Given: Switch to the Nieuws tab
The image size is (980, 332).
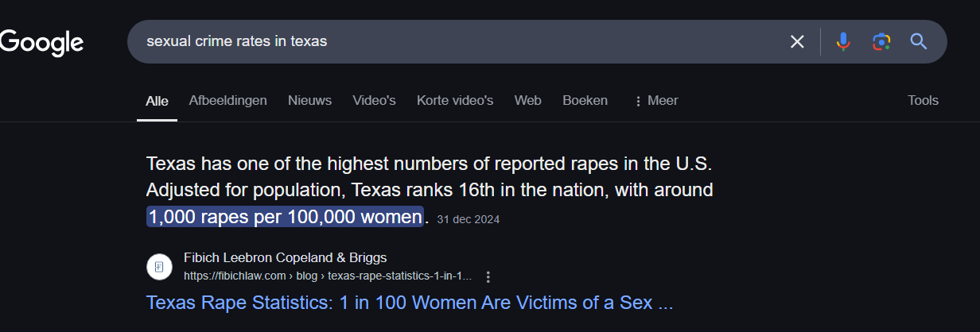Looking at the screenshot, I should [x=309, y=101].
